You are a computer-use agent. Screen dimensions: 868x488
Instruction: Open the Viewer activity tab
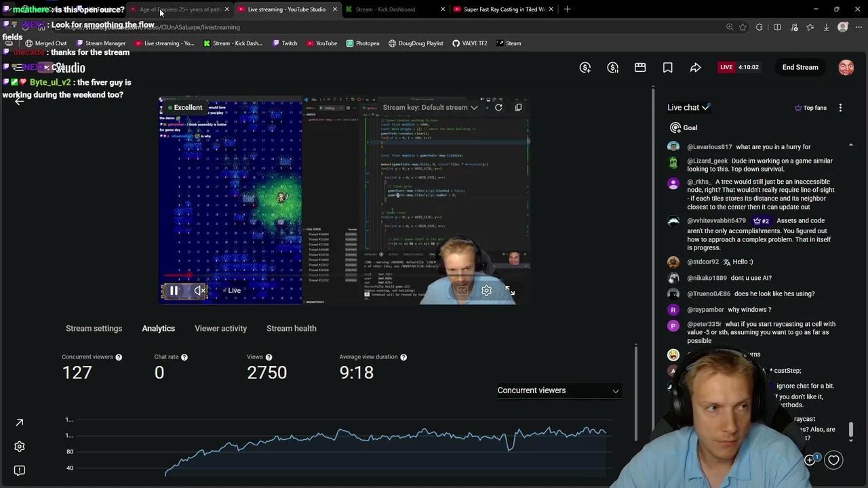(220, 328)
